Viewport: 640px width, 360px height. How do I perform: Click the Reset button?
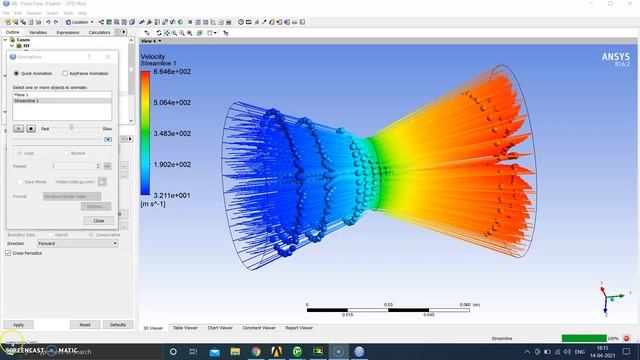[x=85, y=324]
